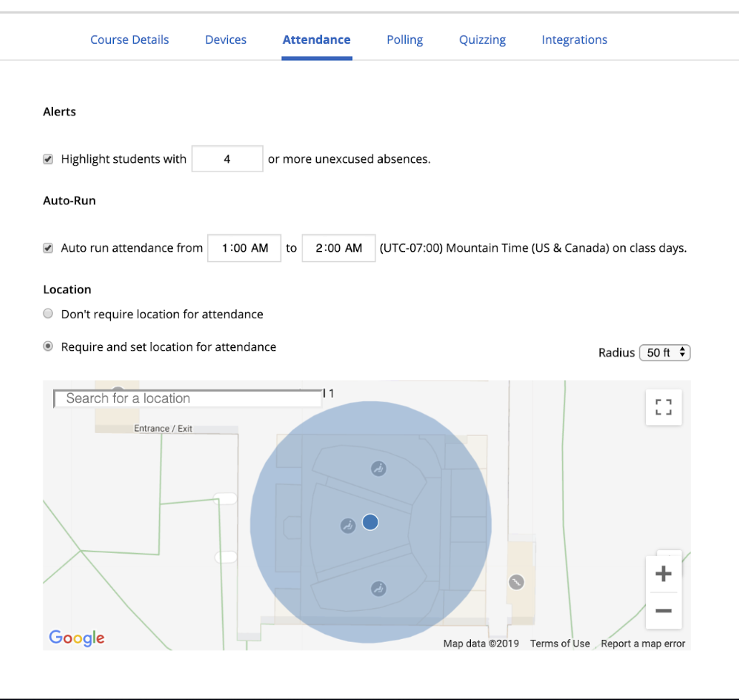The width and height of the screenshot is (739, 700).
Task: Toggle highlight students with absences checkbox
Action: coord(48,159)
